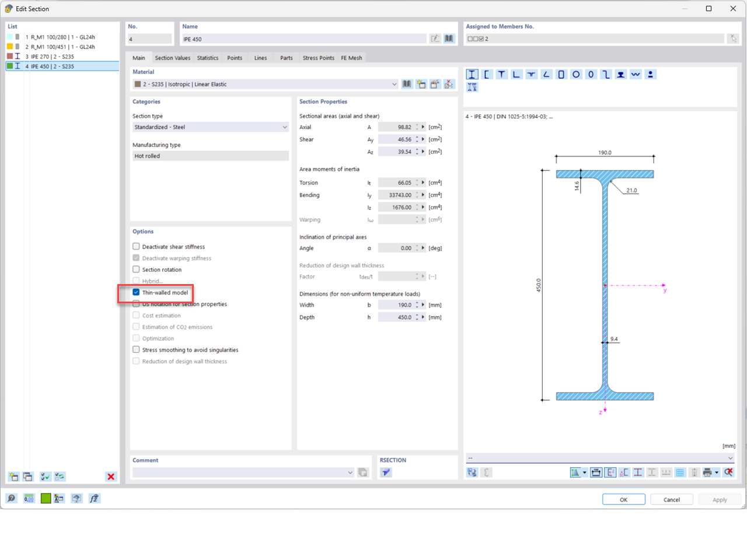Open the print icon dropdown arrow
The width and height of the screenshot is (747, 560).
[717, 473]
